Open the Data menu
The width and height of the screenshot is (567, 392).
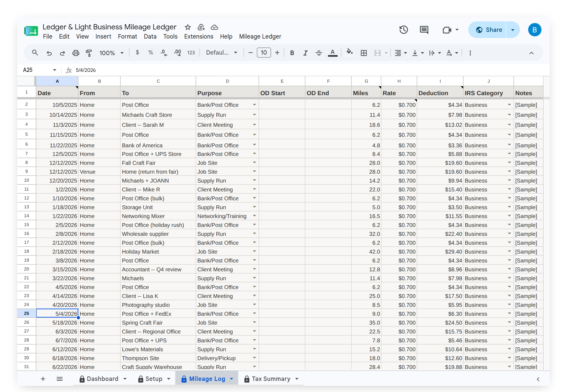click(x=150, y=36)
